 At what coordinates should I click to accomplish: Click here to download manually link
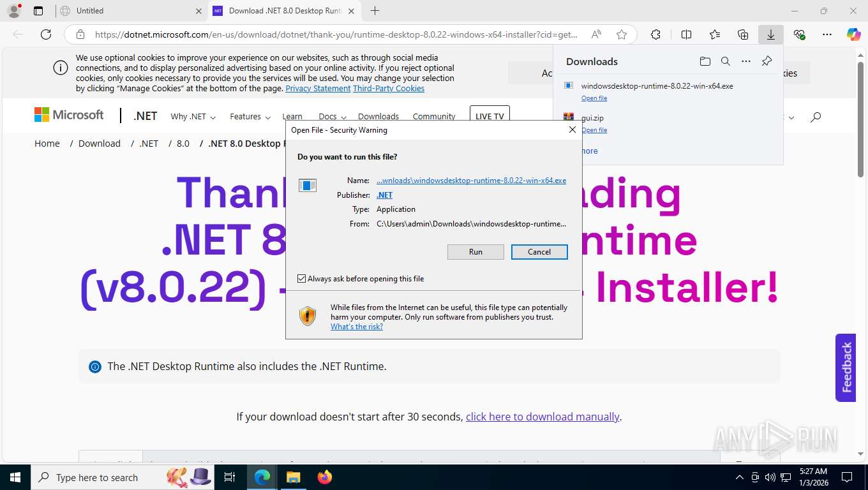542,417
